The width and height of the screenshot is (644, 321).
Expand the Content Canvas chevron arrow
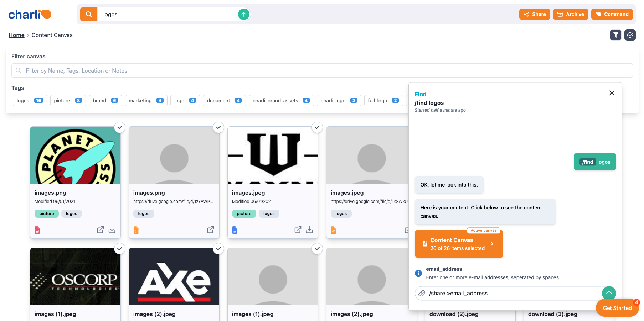tap(492, 244)
